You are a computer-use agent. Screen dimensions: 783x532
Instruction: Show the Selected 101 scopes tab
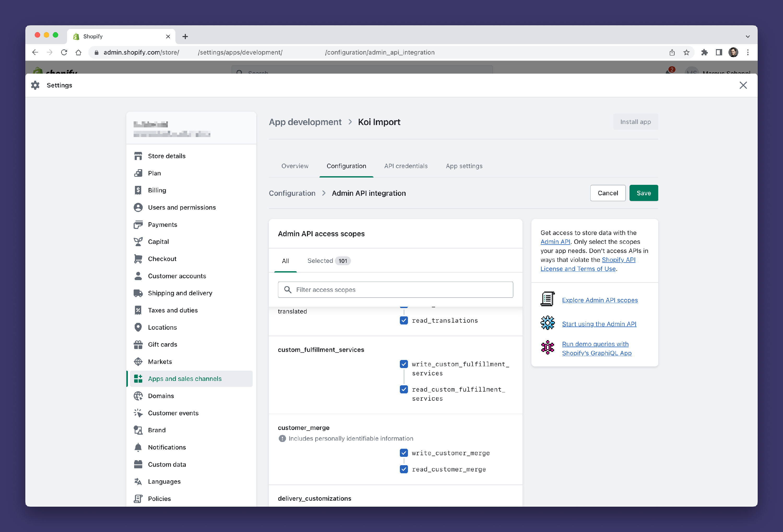coord(329,261)
